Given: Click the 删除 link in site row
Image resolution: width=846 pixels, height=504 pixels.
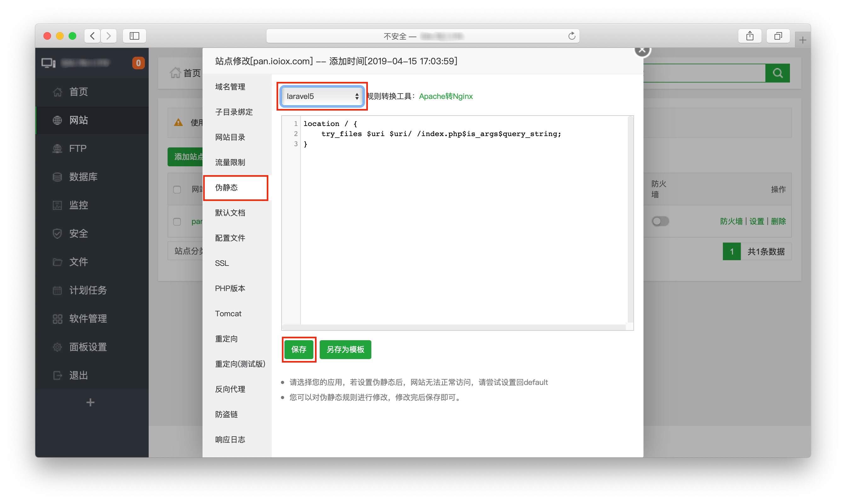Looking at the screenshot, I should point(778,221).
